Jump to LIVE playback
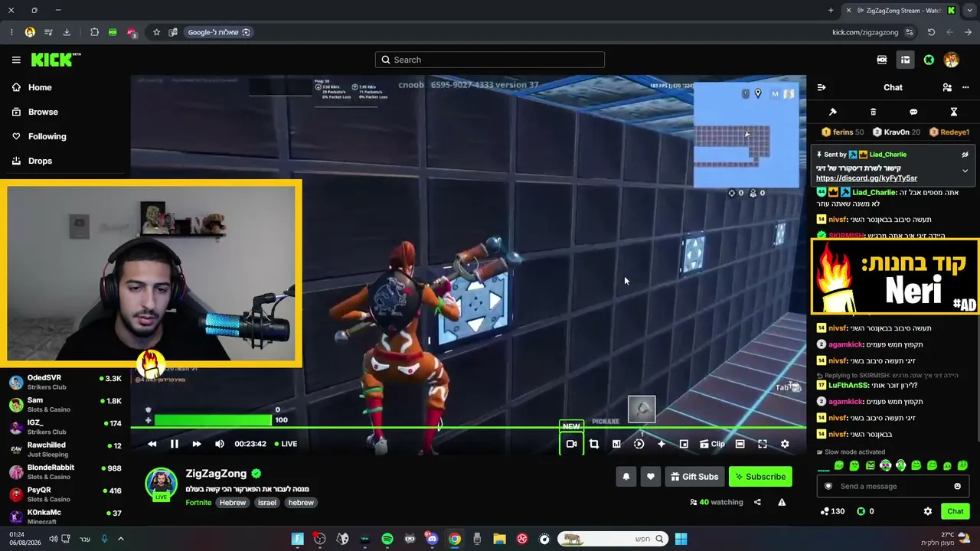Image resolution: width=980 pixels, height=551 pixels. (x=286, y=444)
